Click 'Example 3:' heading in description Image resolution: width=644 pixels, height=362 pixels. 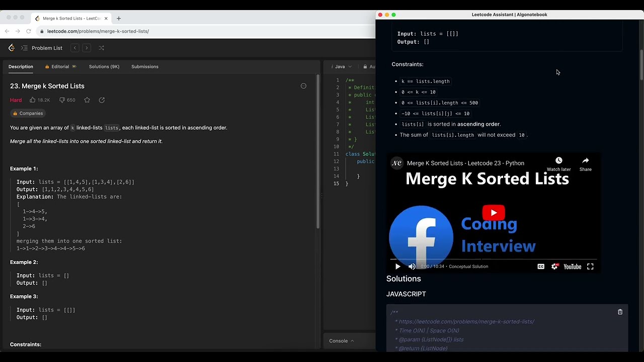click(24, 297)
